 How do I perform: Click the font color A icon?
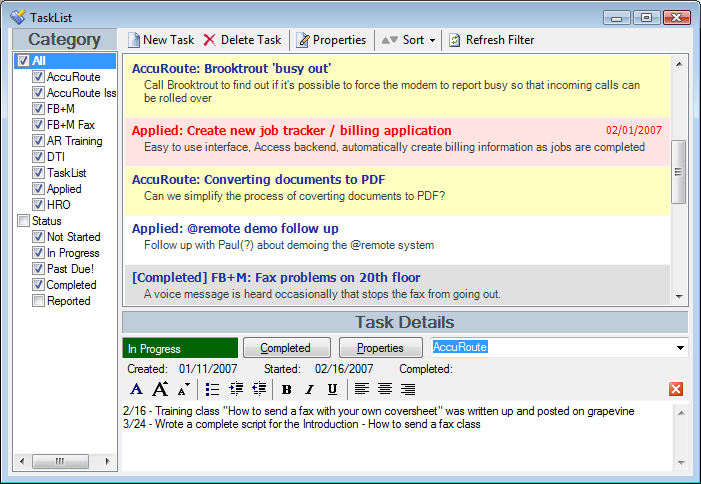click(136, 389)
